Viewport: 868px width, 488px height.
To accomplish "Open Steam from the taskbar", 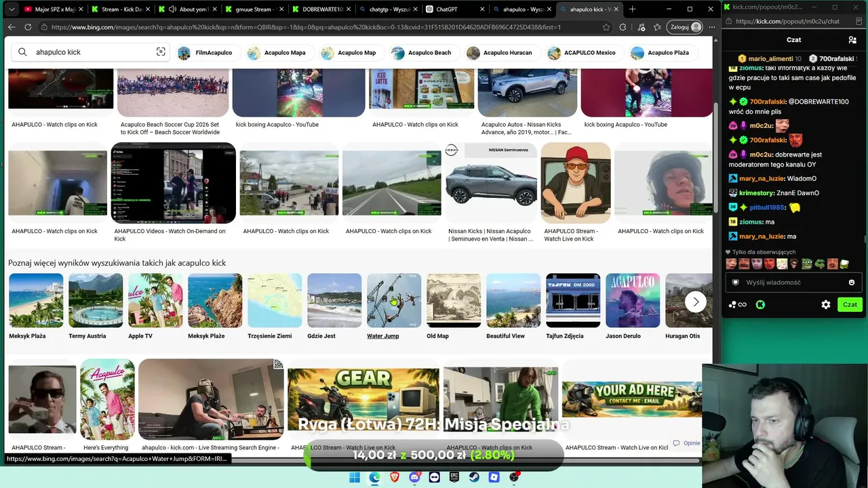I will pyautogui.click(x=474, y=477).
